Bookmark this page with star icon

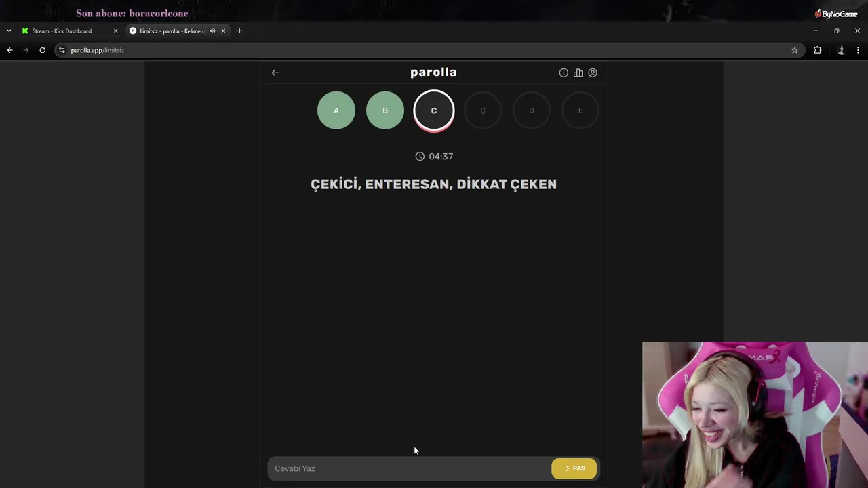click(795, 50)
